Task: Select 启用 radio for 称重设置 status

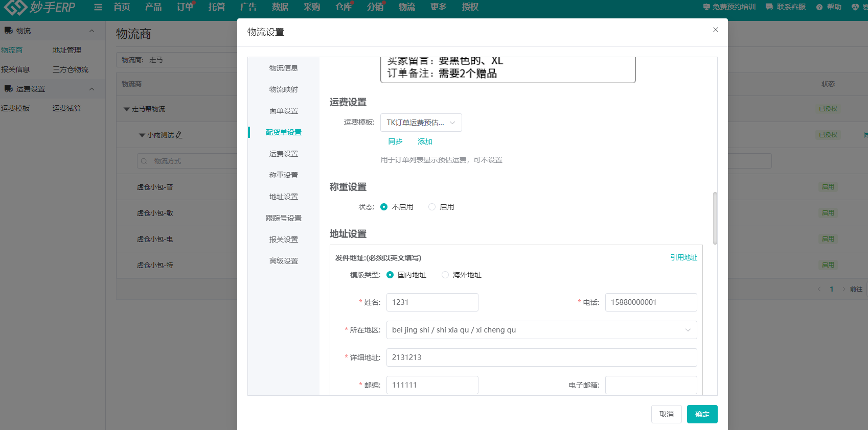Action: pyautogui.click(x=432, y=207)
